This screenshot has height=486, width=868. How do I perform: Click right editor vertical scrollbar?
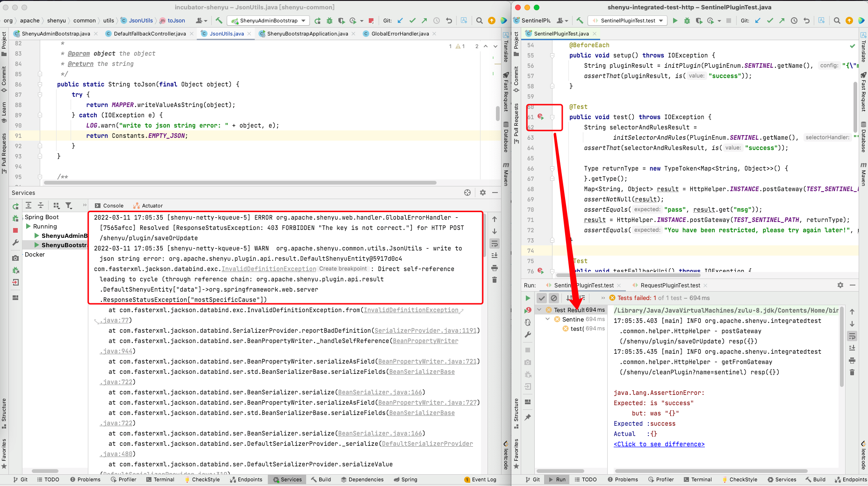[x=855, y=107]
